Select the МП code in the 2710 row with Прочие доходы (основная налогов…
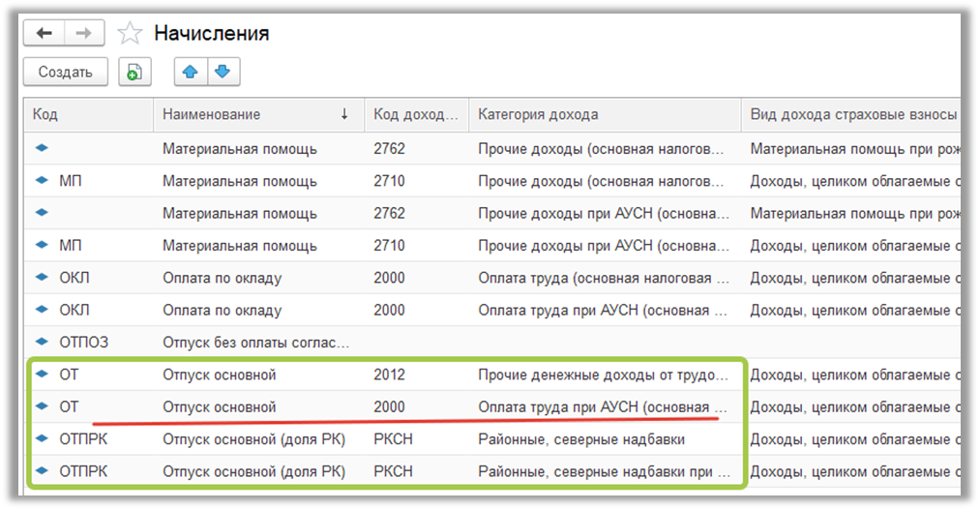 [x=71, y=181]
